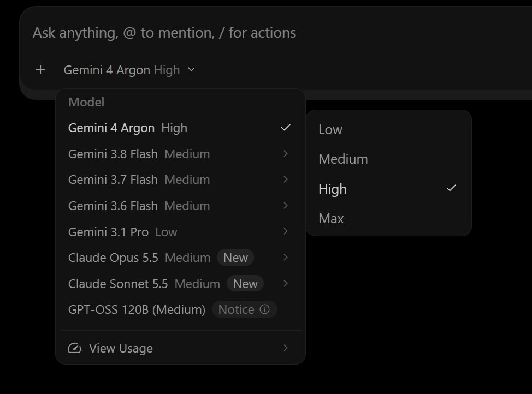Image resolution: width=532 pixels, height=394 pixels.
Task: Click the New badge on Claude Opus 5.5
Action: point(235,258)
